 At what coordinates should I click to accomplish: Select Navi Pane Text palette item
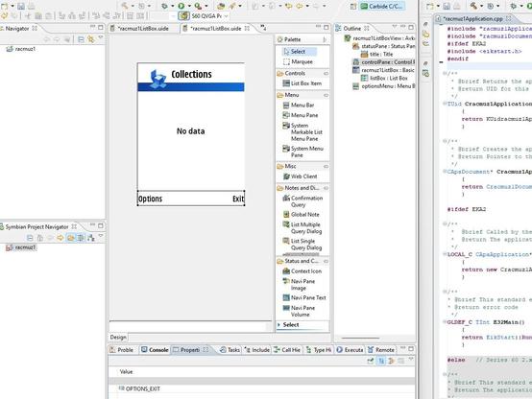304,297
